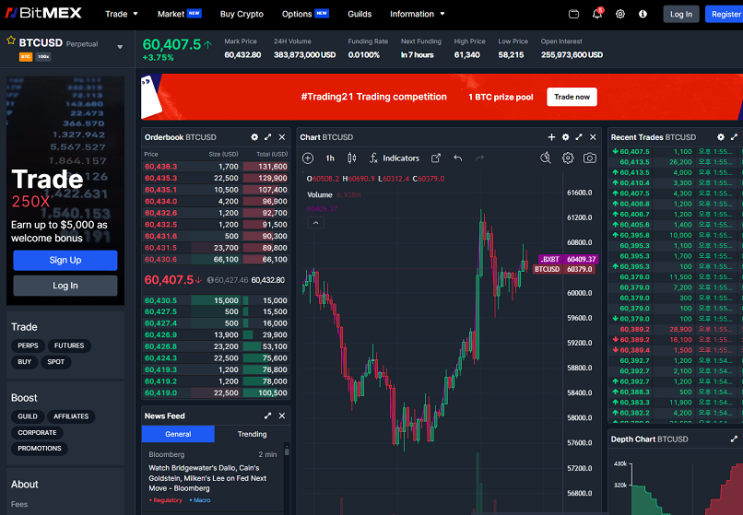The width and height of the screenshot is (743, 515).
Task: Select the SPOT chip
Action: (x=56, y=361)
